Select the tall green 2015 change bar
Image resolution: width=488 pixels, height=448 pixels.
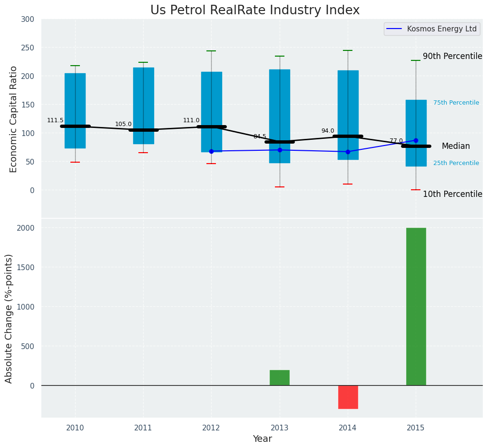(416, 306)
